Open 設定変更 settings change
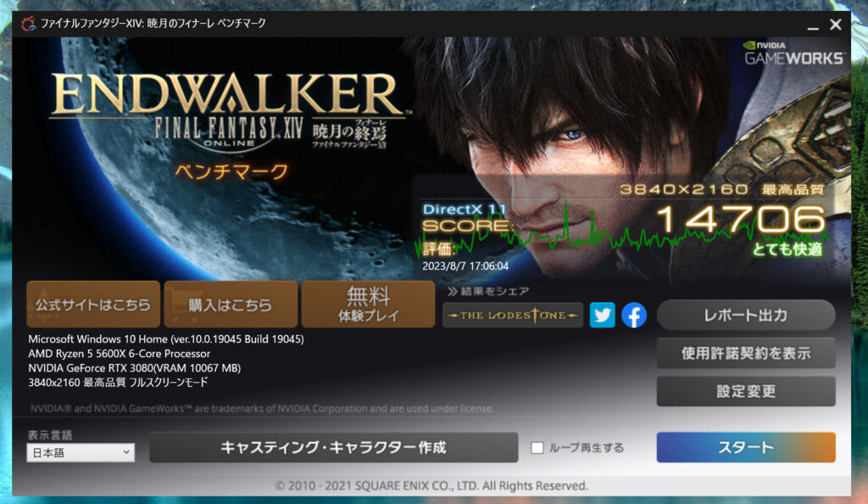The width and height of the screenshot is (868, 504). tap(746, 391)
